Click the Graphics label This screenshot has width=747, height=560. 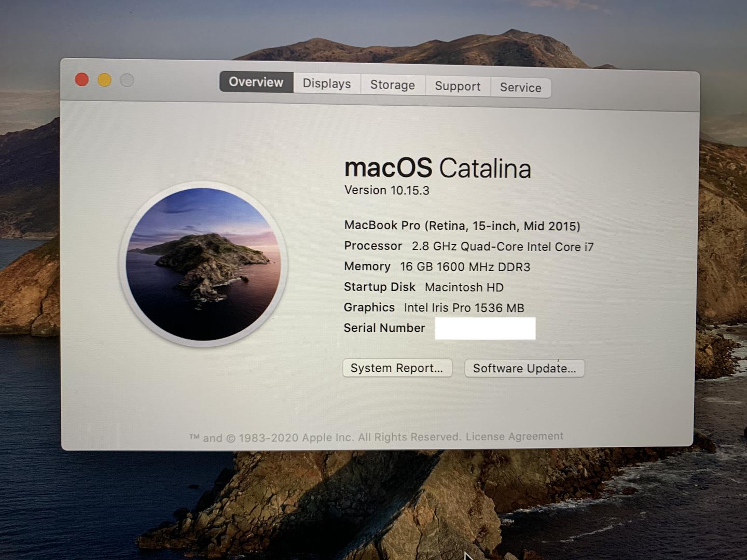pyautogui.click(x=369, y=307)
